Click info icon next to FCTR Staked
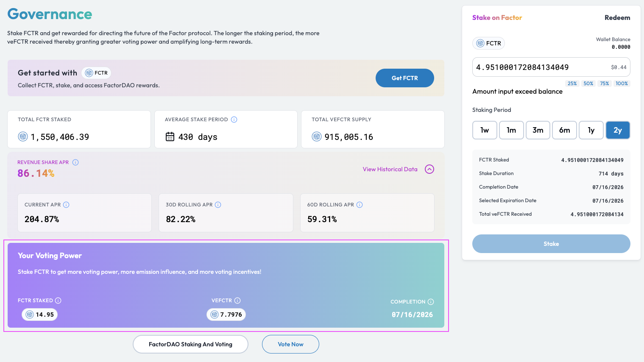The height and width of the screenshot is (362, 644). (x=59, y=301)
